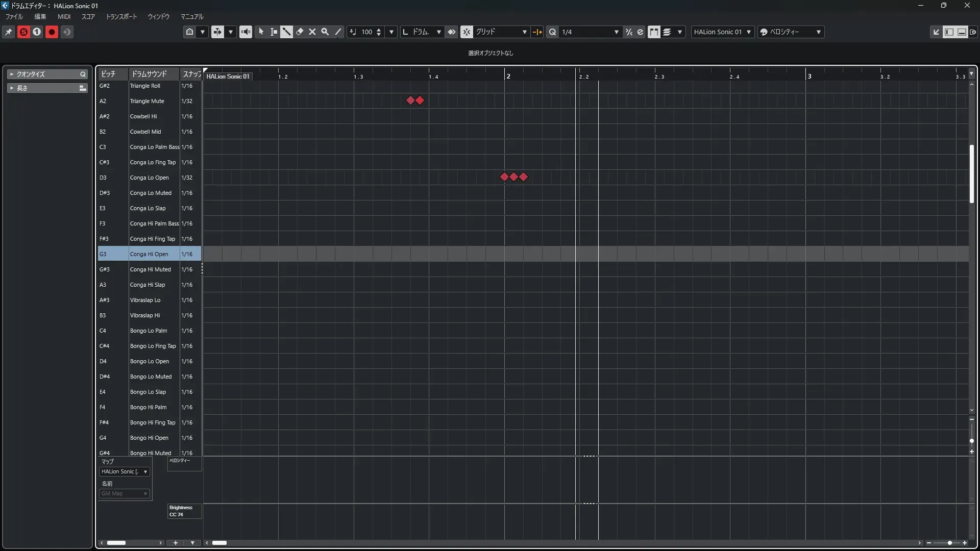Open the トランスポート menu

pos(121,17)
